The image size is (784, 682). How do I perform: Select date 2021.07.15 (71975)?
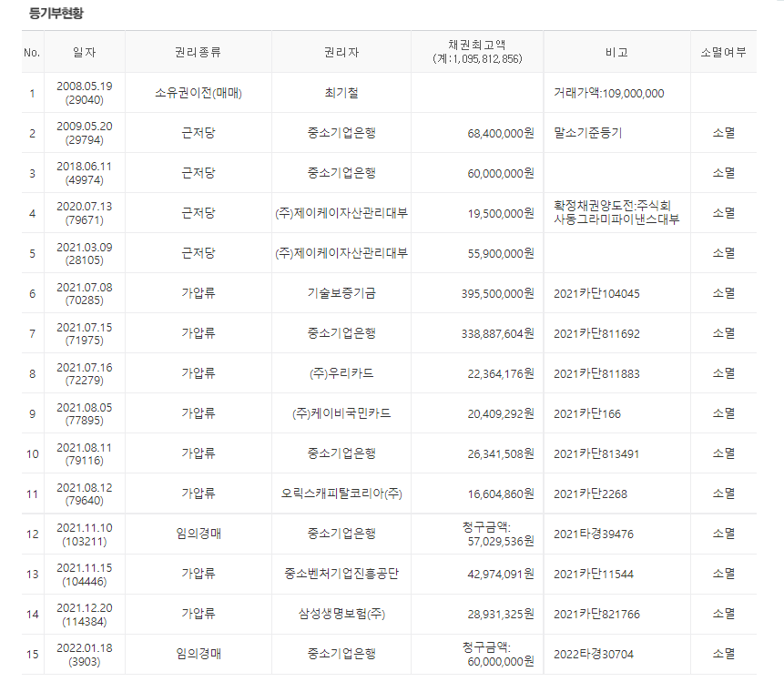(x=84, y=333)
